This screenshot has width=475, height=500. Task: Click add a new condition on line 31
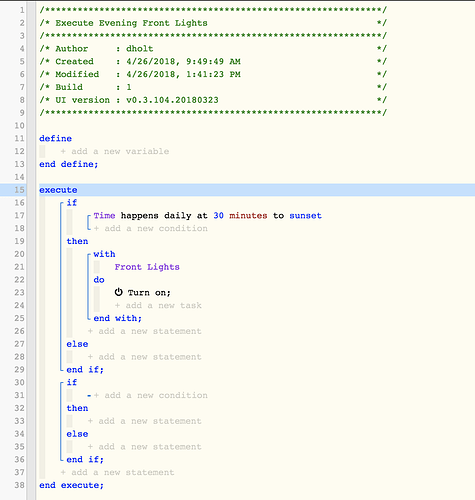(x=151, y=395)
